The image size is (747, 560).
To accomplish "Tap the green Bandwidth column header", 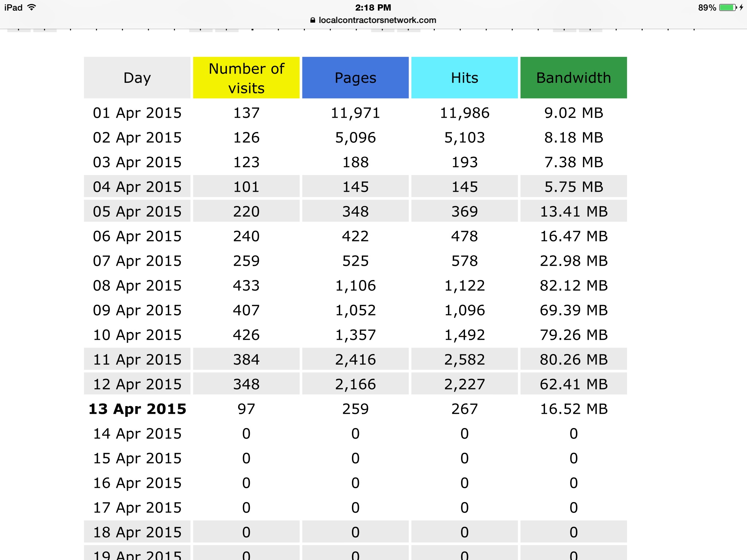I will 573,78.
